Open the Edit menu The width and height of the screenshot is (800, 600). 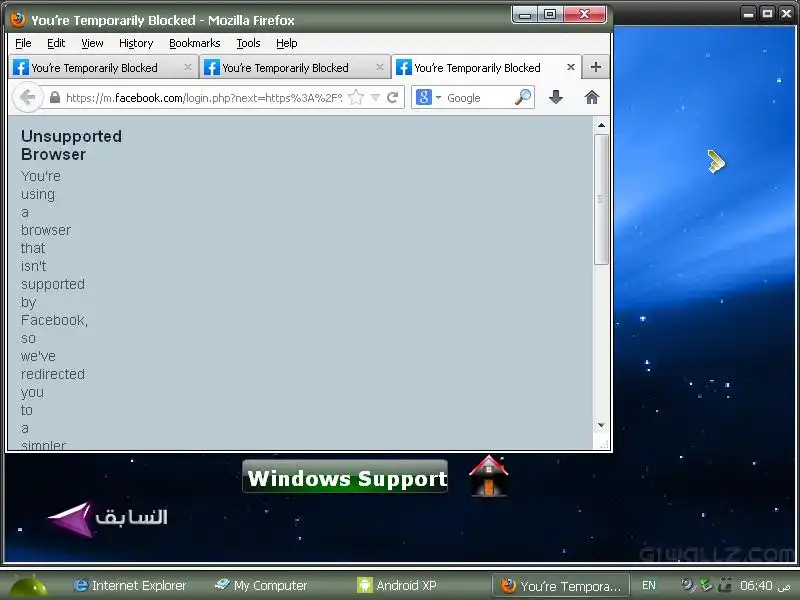click(56, 43)
